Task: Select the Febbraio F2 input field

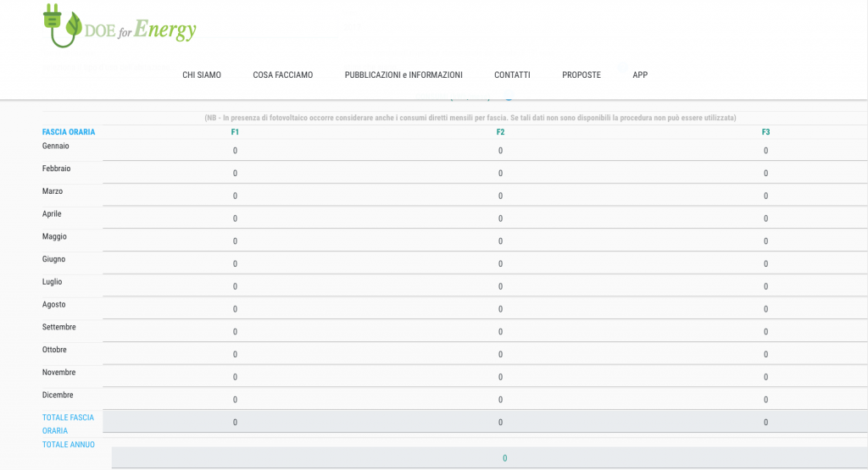Action: [500, 174]
